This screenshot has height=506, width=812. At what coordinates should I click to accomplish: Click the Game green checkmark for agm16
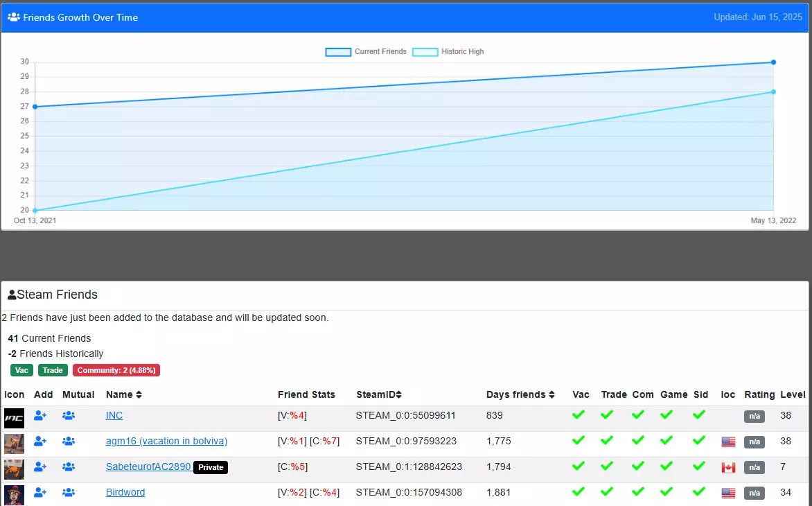667,440
